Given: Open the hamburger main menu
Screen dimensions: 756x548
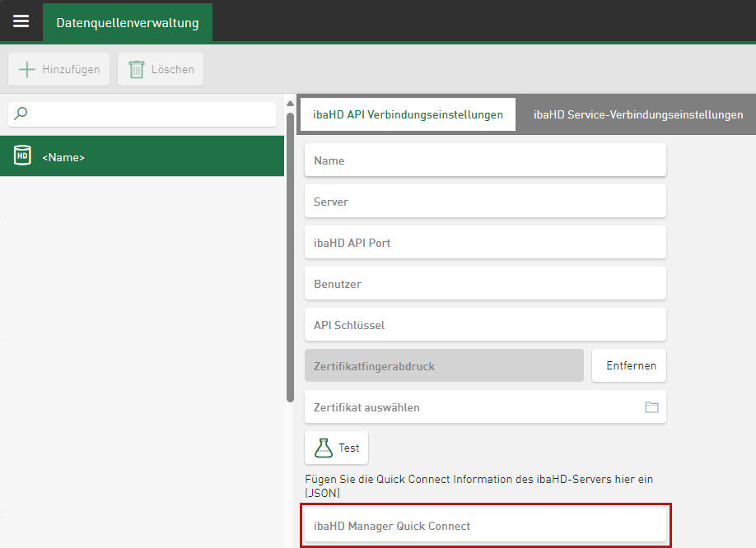Looking at the screenshot, I should point(21,21).
